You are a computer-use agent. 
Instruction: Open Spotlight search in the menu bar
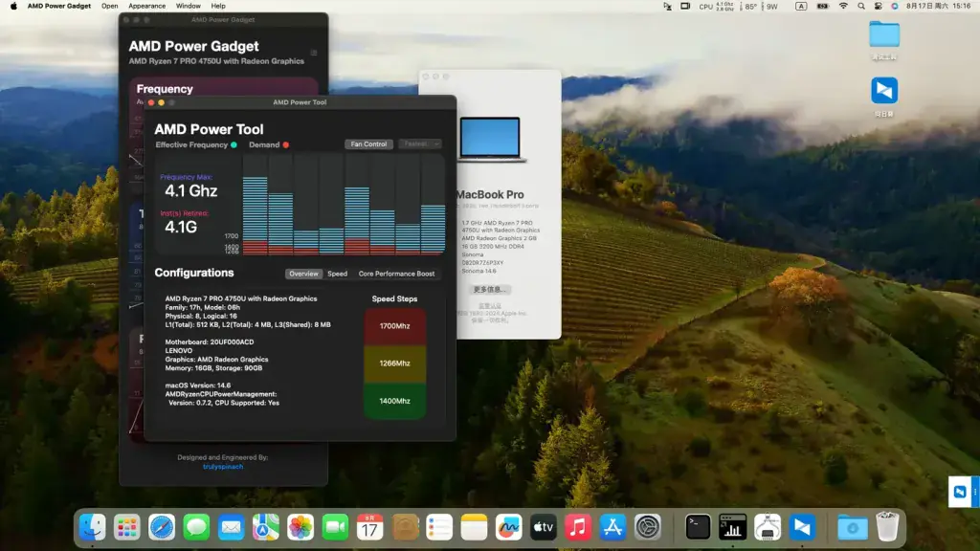(861, 6)
